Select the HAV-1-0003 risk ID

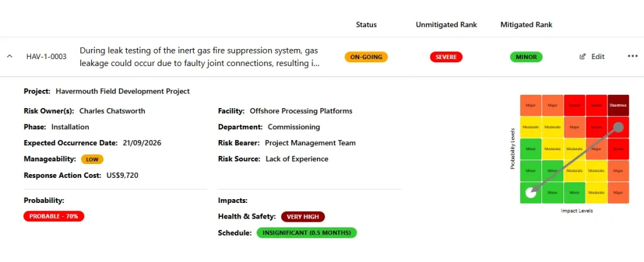tap(47, 57)
